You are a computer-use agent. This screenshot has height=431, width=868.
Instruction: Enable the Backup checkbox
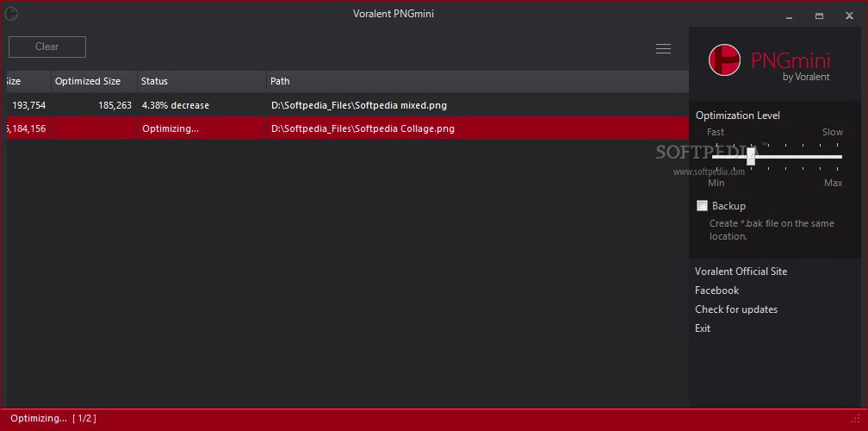point(702,206)
